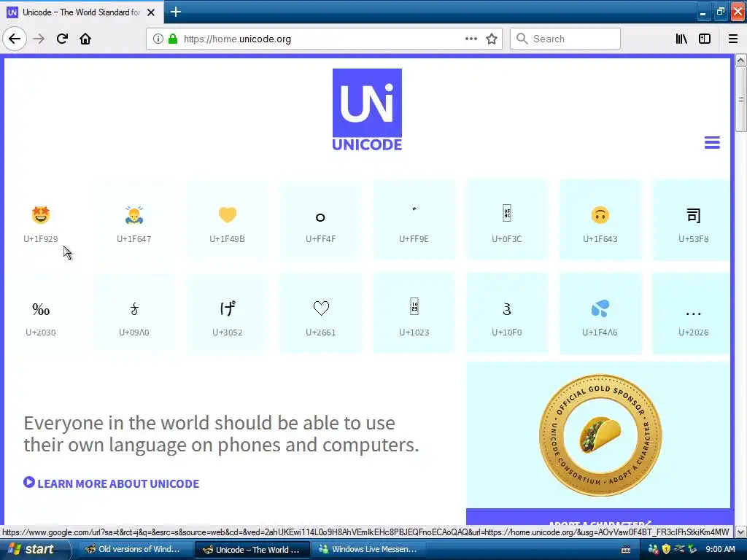This screenshot has width=747, height=560.
Task: Expand the site's purple hamburger menu
Action: click(x=712, y=142)
